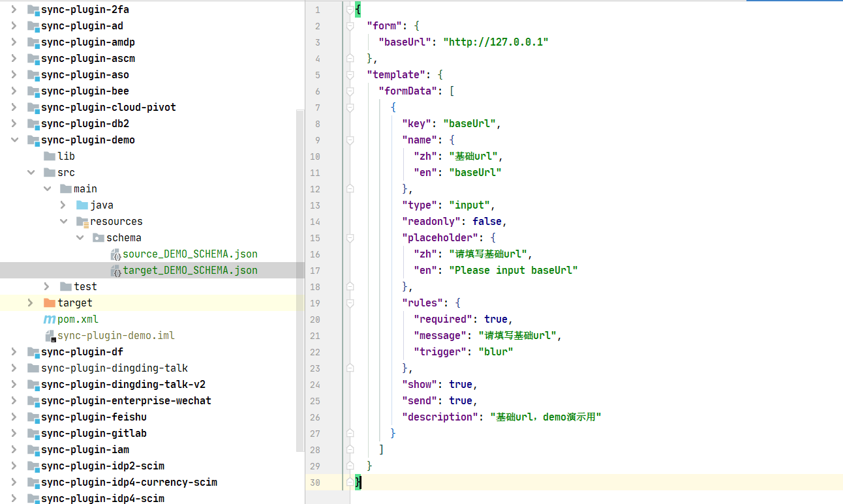Click the "http://127.0.0.1" value in editor
This screenshot has width=843, height=504.
pos(496,42)
